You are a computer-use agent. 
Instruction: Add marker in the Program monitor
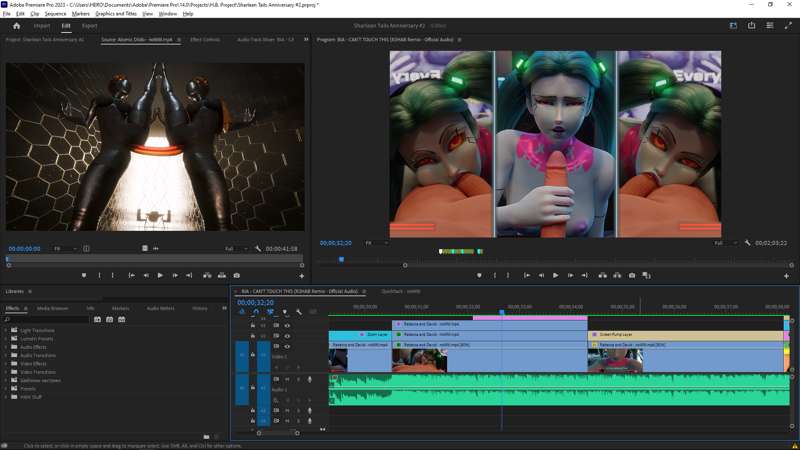tap(479, 276)
